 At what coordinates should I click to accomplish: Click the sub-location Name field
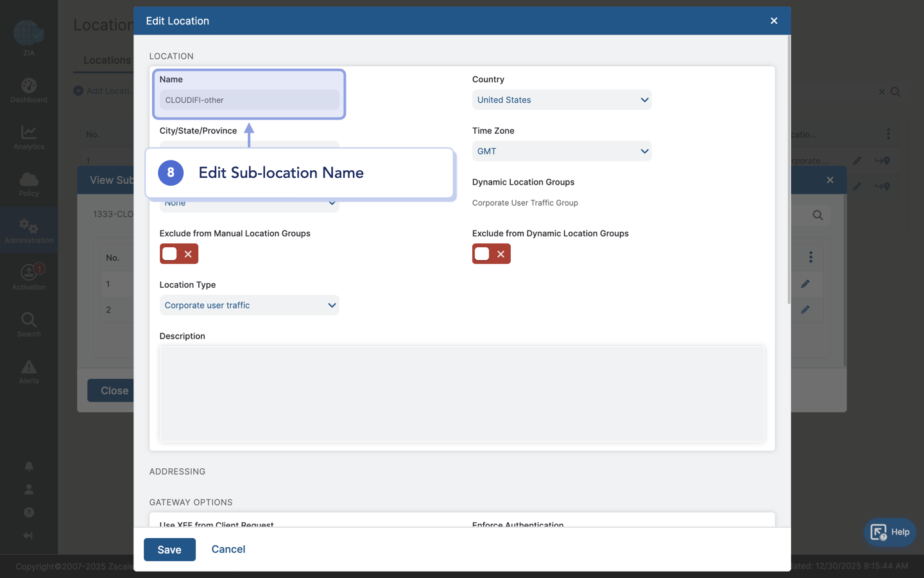point(249,100)
